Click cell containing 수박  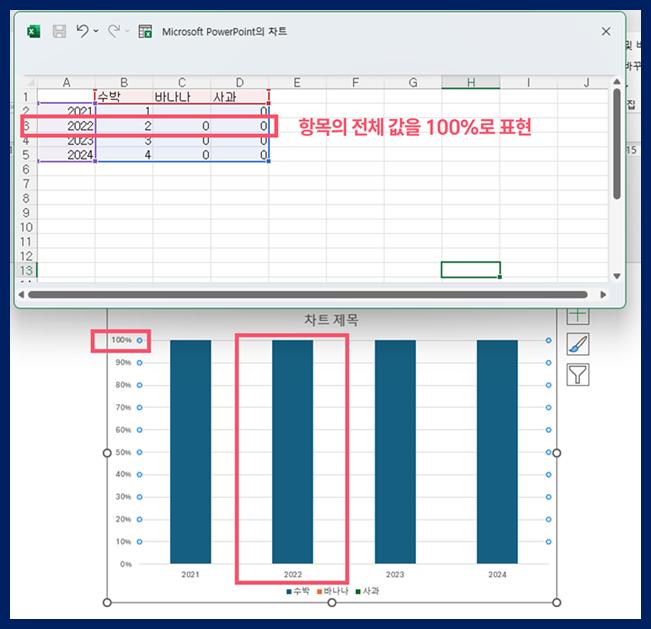click(x=124, y=97)
